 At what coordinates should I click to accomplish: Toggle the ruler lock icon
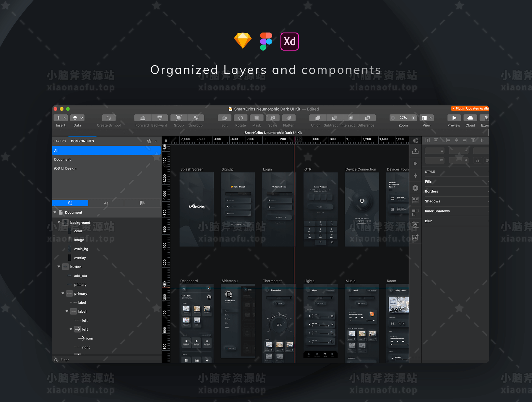166,140
